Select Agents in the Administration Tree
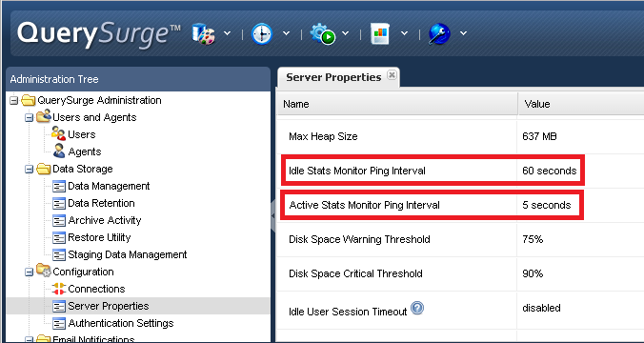 tap(85, 152)
